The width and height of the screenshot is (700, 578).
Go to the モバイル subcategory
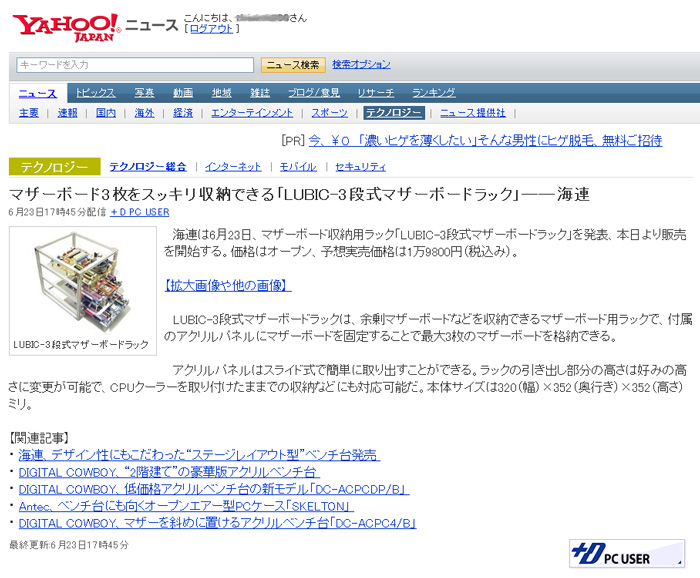(x=298, y=167)
